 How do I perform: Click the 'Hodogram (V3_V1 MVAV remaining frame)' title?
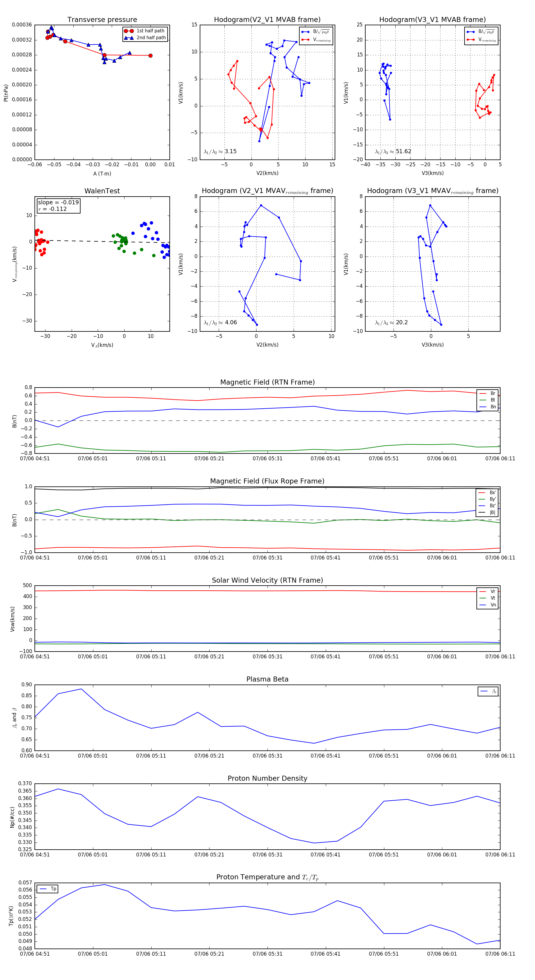pyautogui.click(x=432, y=191)
